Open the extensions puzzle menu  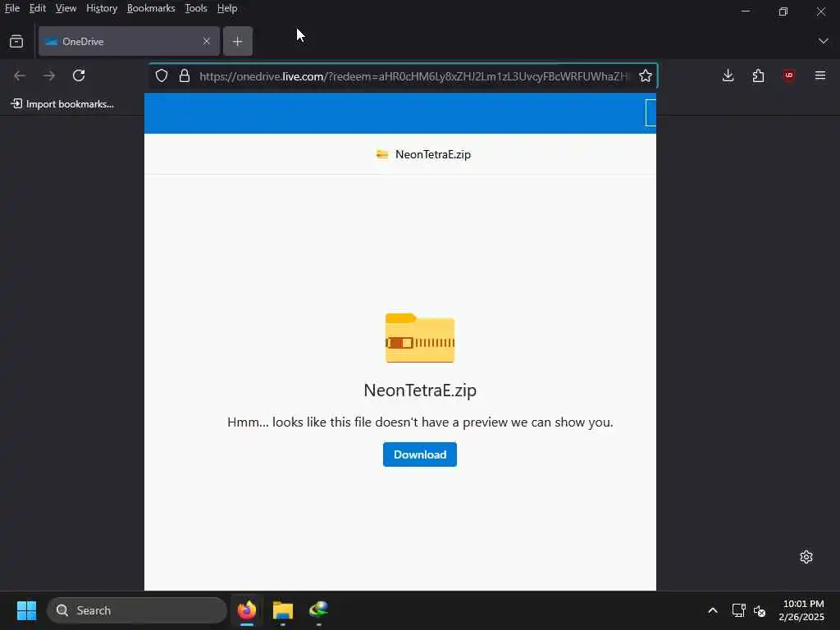coord(758,75)
